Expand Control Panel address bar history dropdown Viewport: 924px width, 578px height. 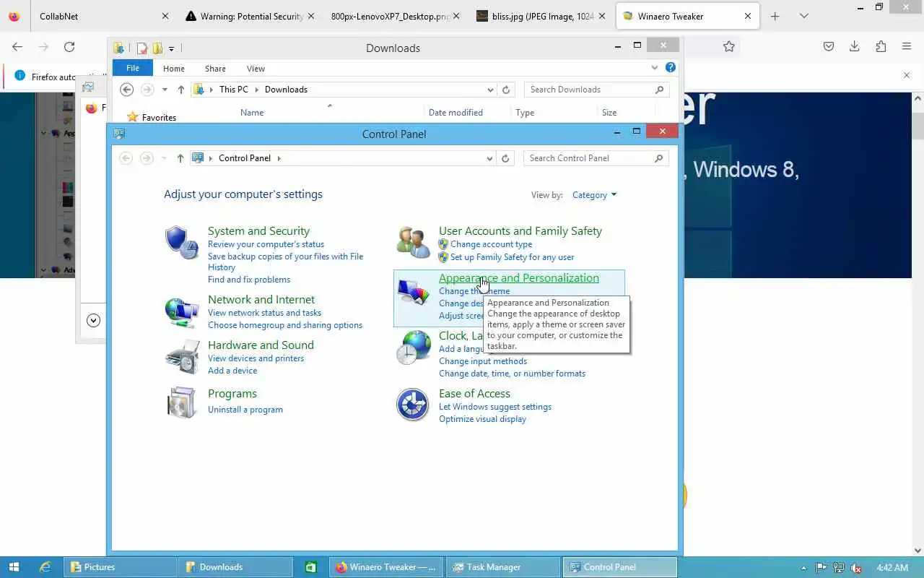click(489, 158)
